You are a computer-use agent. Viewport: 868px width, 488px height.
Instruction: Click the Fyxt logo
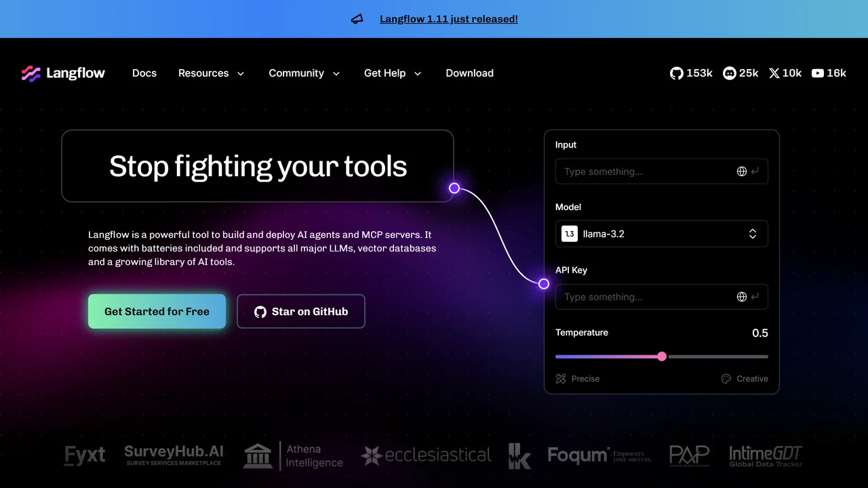point(85,455)
